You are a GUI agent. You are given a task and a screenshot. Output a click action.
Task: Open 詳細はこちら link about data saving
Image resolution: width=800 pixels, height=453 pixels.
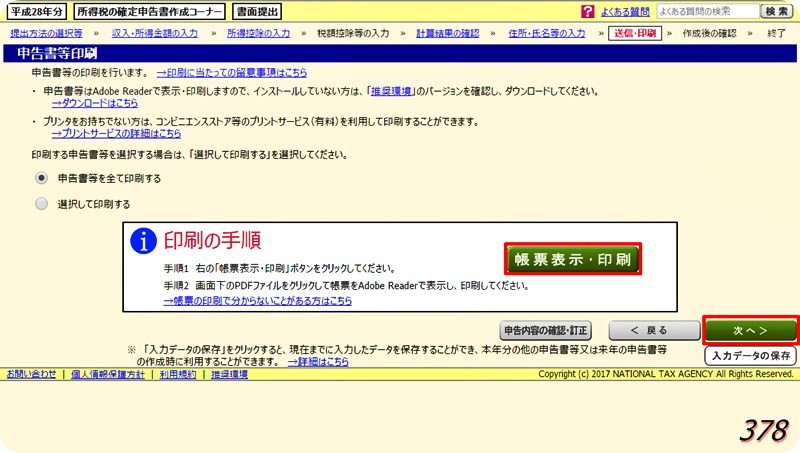318,362
